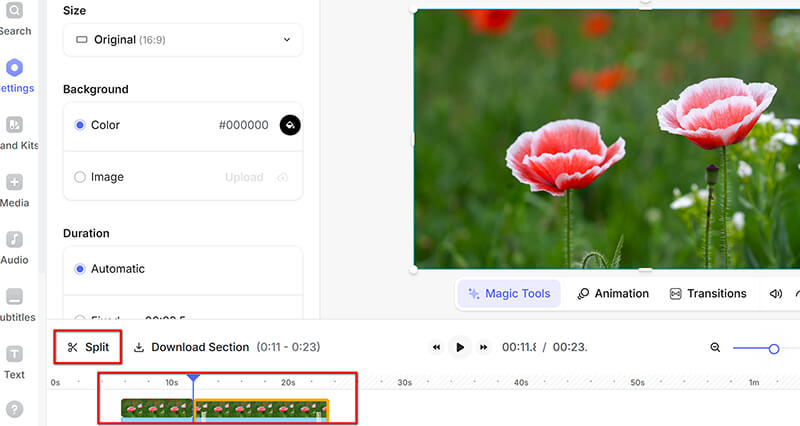Screen dimensions: 800x426
Task: Select the Color background radio button
Action: click(80, 125)
